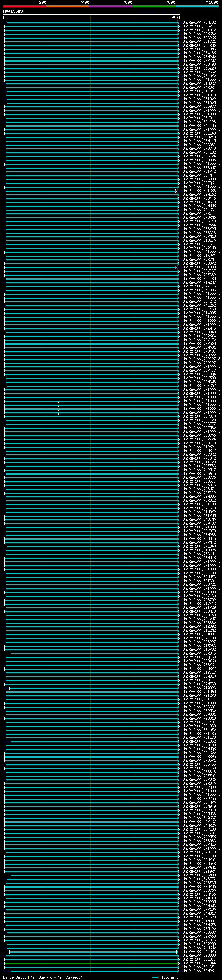Select hit label UniRef100_B8GN38
222x980 pixels.
[199, 875]
